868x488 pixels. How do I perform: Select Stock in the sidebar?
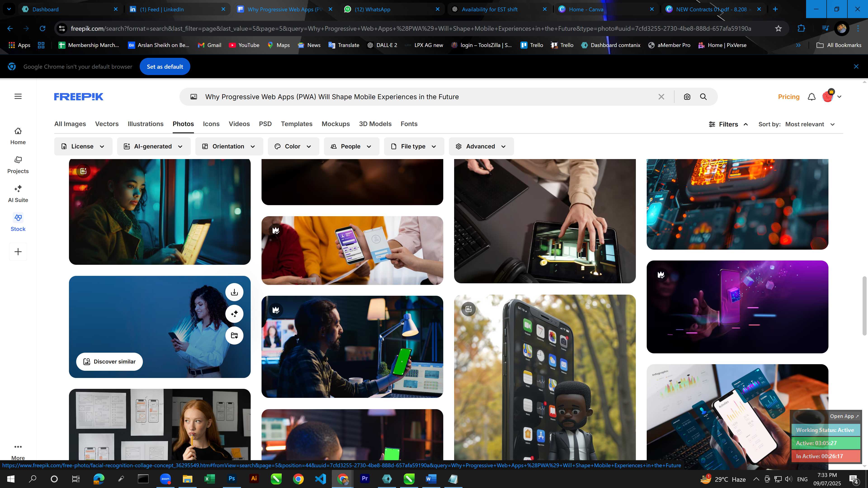tap(18, 223)
